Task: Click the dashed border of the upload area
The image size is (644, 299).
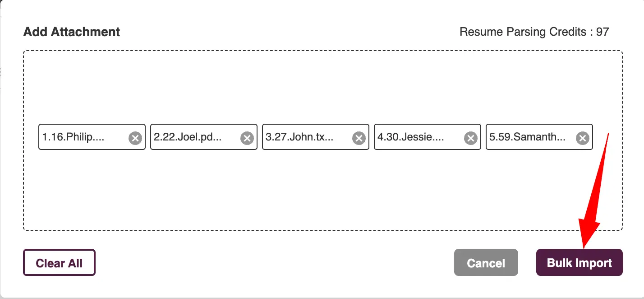Action: (322, 51)
